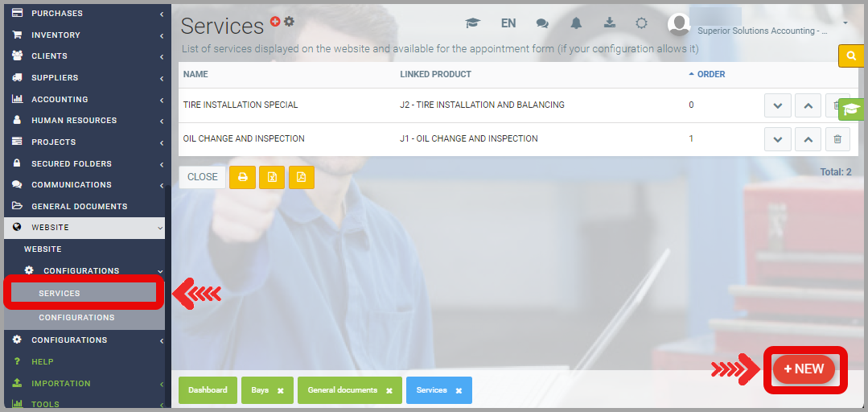Screen dimensions: 868x412
Task: Open the user account dropdown arrow
Action: tap(845, 23)
